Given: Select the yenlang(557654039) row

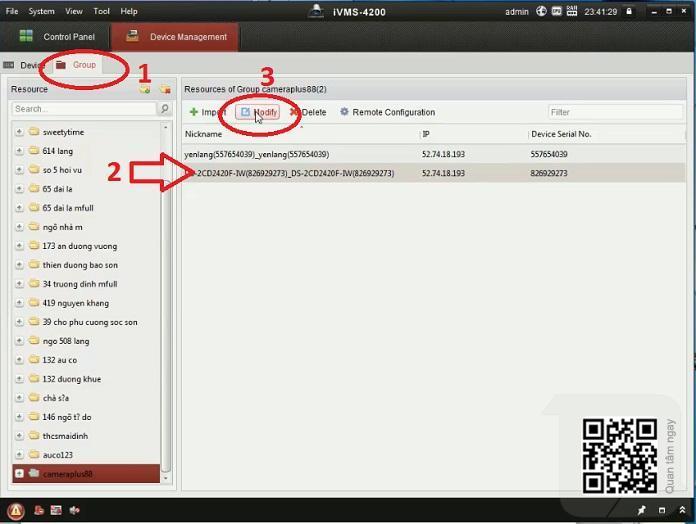Looking at the screenshot, I should [x=300, y=154].
